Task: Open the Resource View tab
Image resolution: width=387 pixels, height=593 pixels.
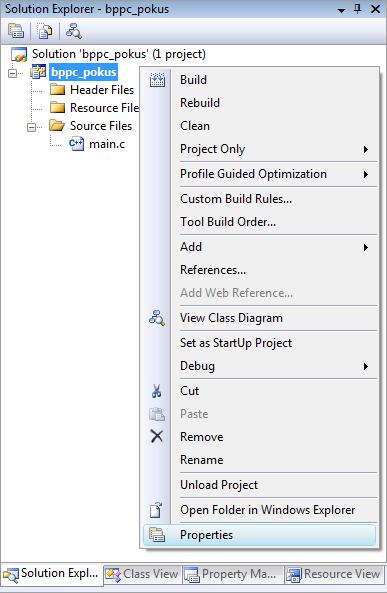Action: click(334, 574)
